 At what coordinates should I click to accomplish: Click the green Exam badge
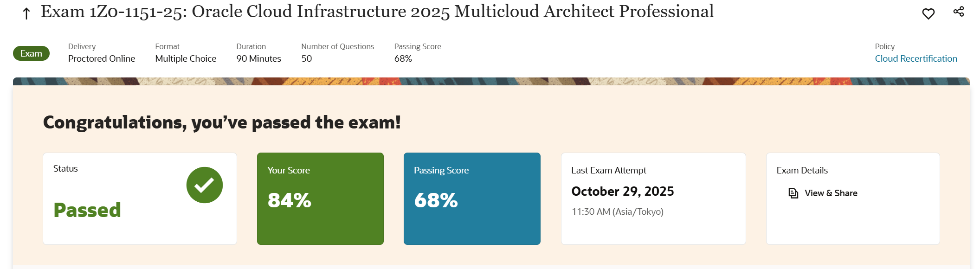[31, 54]
